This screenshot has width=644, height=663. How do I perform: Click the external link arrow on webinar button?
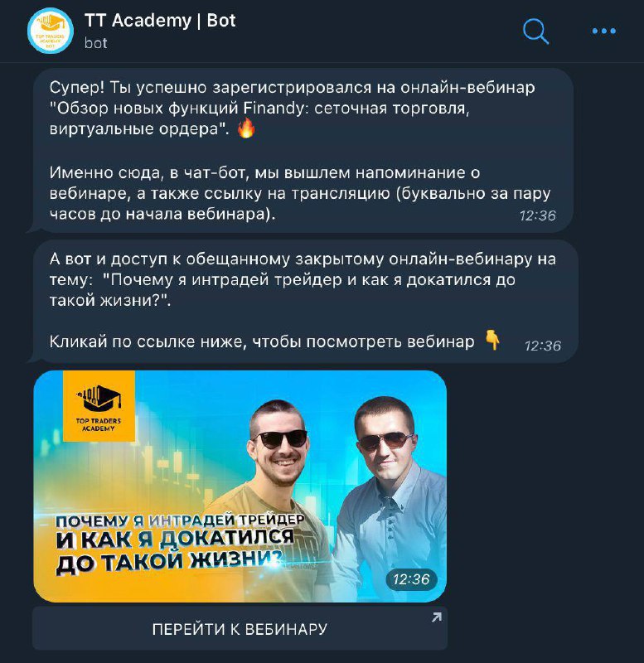437,617
